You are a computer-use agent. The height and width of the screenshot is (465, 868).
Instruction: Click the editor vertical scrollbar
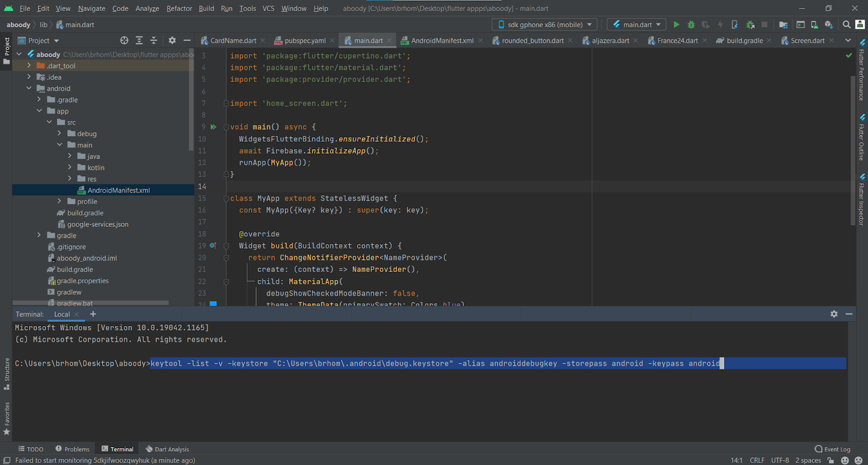pos(853,150)
